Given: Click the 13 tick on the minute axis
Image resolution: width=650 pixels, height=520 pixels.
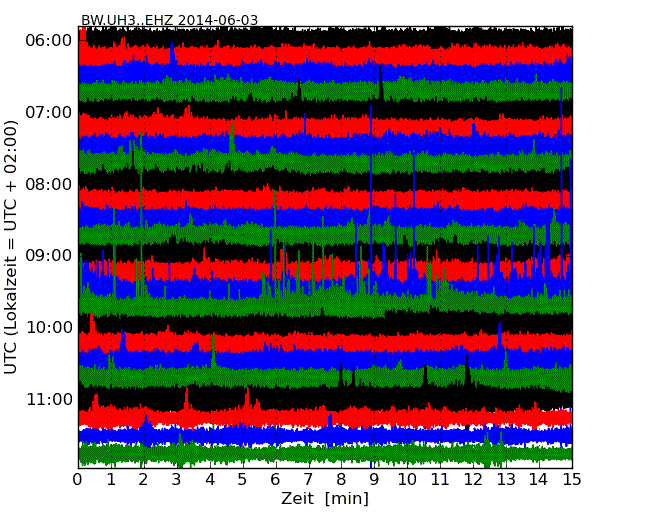Looking at the screenshot, I should 506,479.
